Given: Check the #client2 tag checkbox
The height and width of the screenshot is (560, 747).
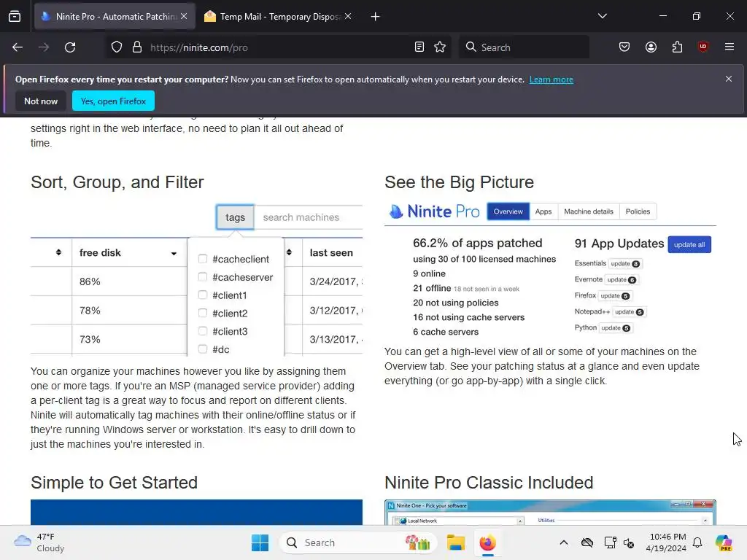Looking at the screenshot, I should (203, 313).
